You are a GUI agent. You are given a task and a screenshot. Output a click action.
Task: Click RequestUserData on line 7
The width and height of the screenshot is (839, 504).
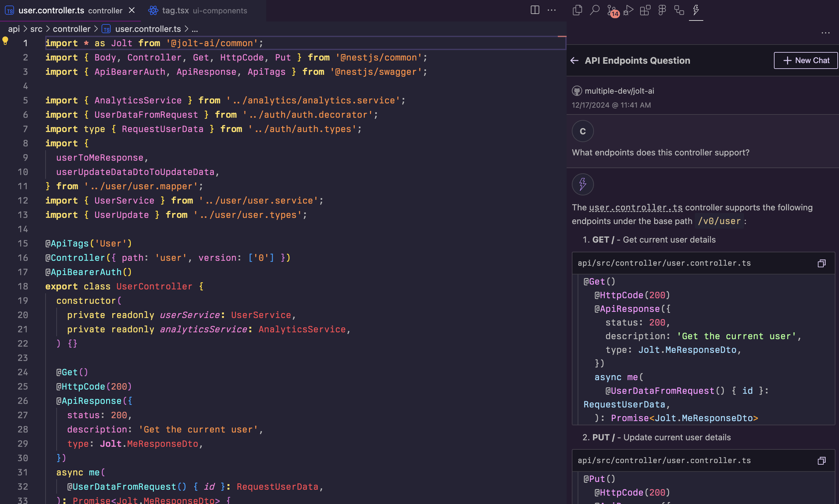point(162,129)
